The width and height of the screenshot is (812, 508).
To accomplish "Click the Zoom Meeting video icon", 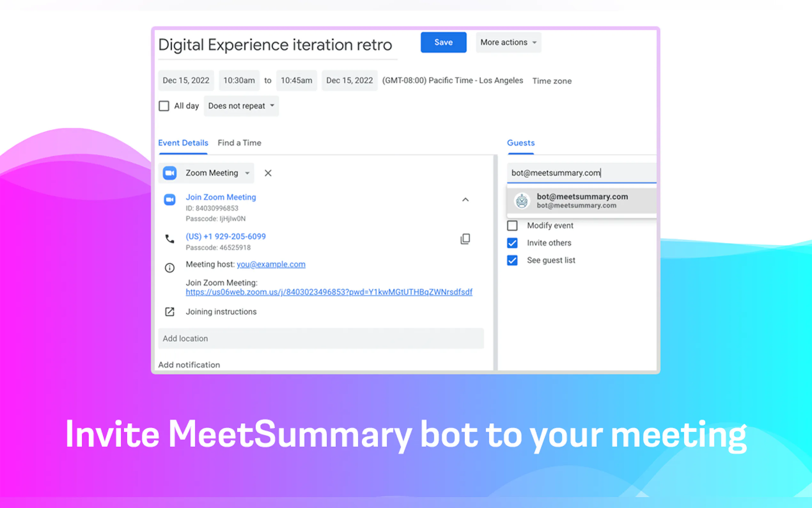I will click(x=169, y=173).
